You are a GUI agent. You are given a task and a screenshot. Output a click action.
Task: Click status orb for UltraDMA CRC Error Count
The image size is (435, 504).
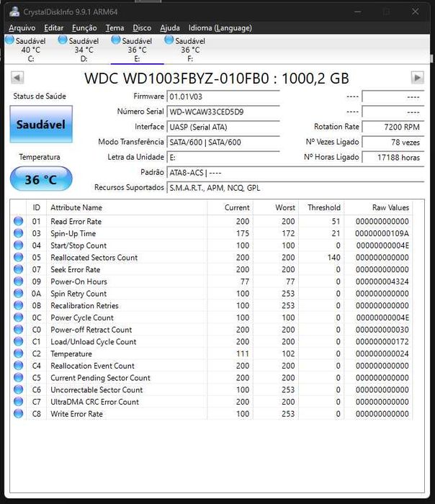click(18, 402)
